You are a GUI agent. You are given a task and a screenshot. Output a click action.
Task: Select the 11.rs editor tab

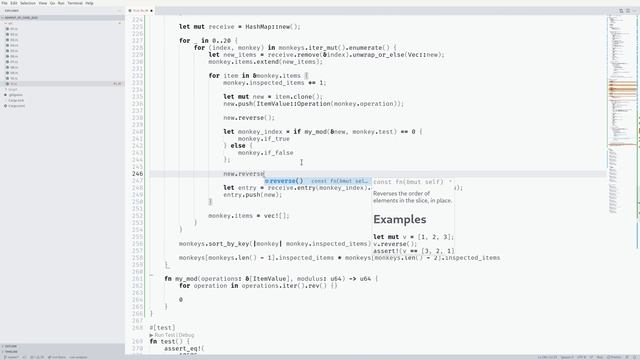140,11
